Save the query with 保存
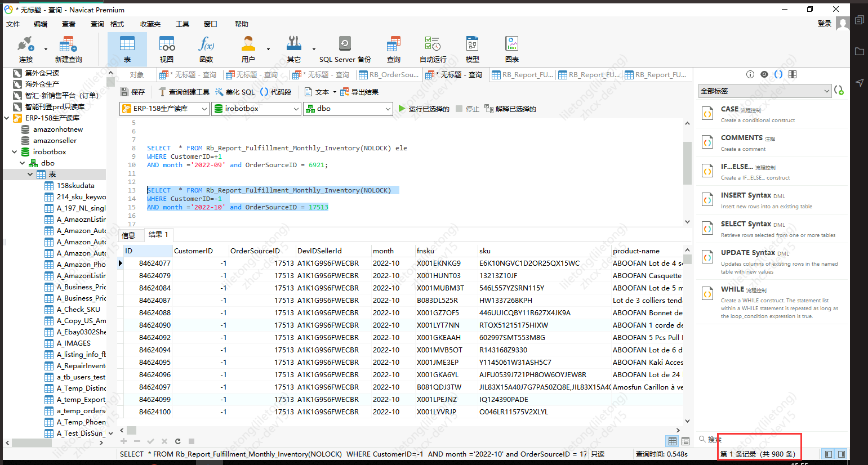Image resolution: width=868 pixels, height=465 pixels. coord(133,92)
